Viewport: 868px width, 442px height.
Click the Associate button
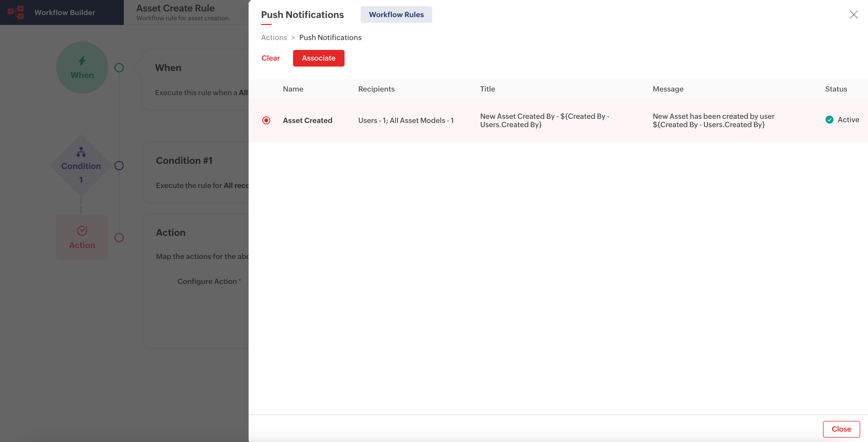319,58
